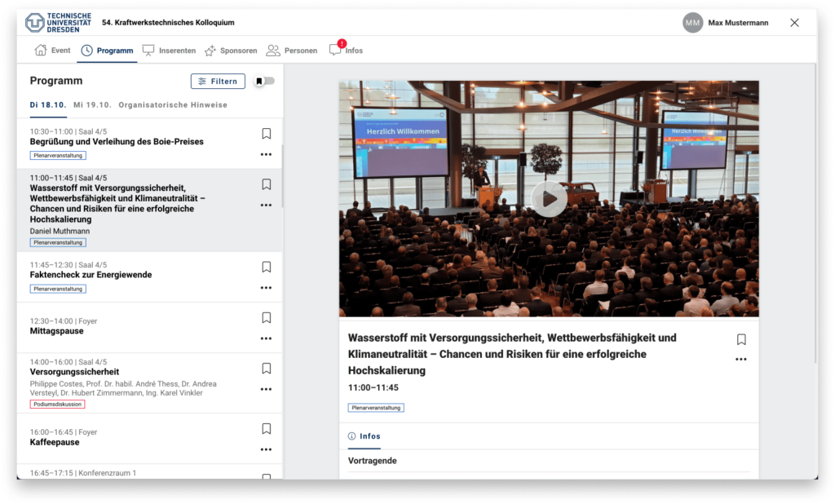The height and width of the screenshot is (504, 835).
Task: Open options menu for Mittagspause
Action: 265,338
